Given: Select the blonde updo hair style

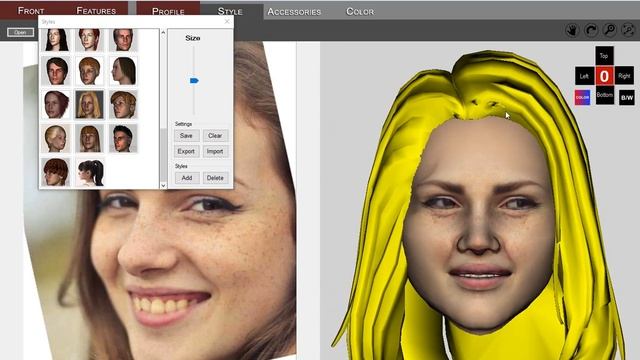Looking at the screenshot, I should point(56,139).
